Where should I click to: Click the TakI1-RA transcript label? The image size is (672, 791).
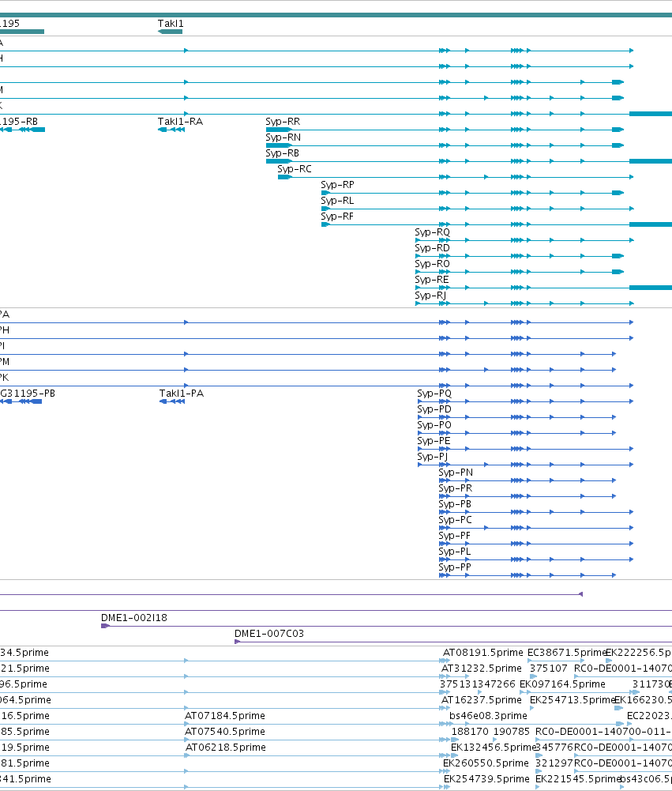tap(180, 122)
